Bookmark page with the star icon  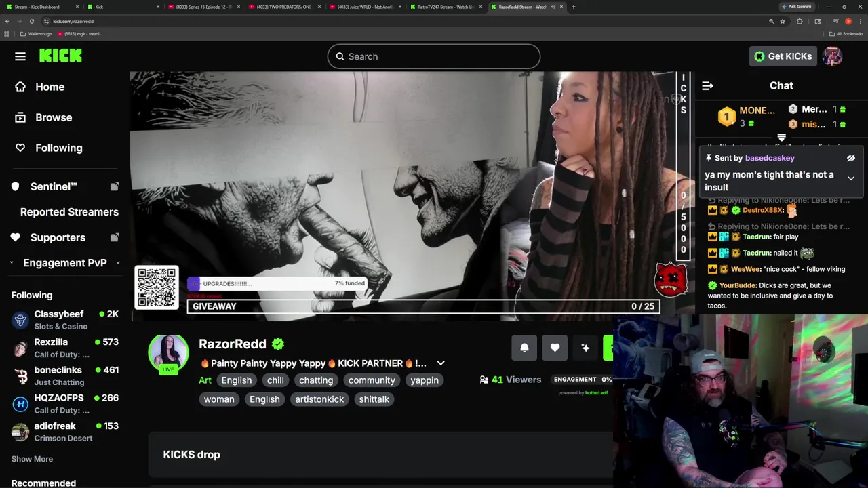783,21
